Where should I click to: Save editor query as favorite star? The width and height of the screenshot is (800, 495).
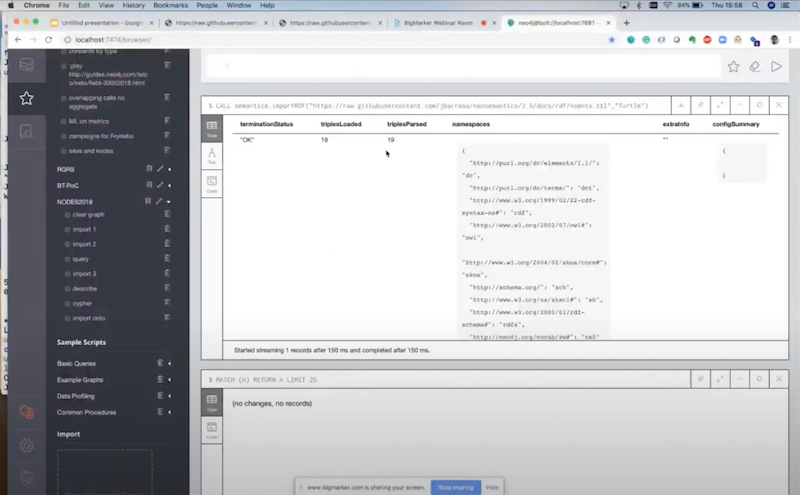[733, 66]
